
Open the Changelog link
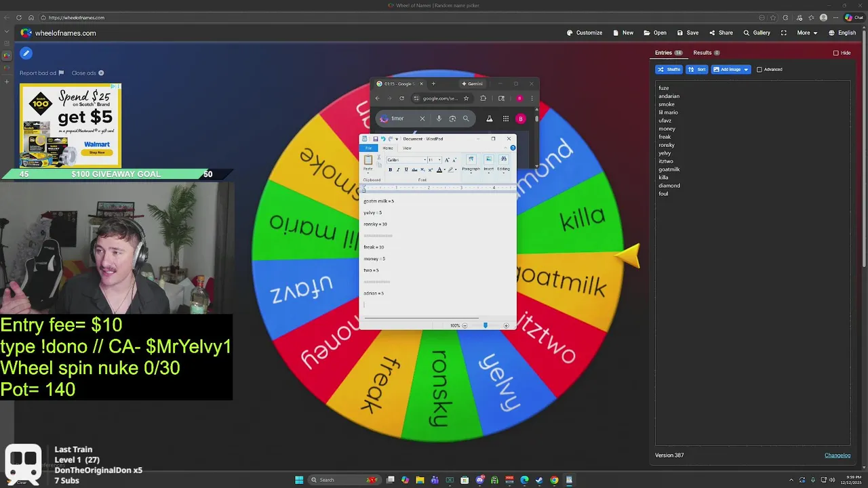[837, 455]
